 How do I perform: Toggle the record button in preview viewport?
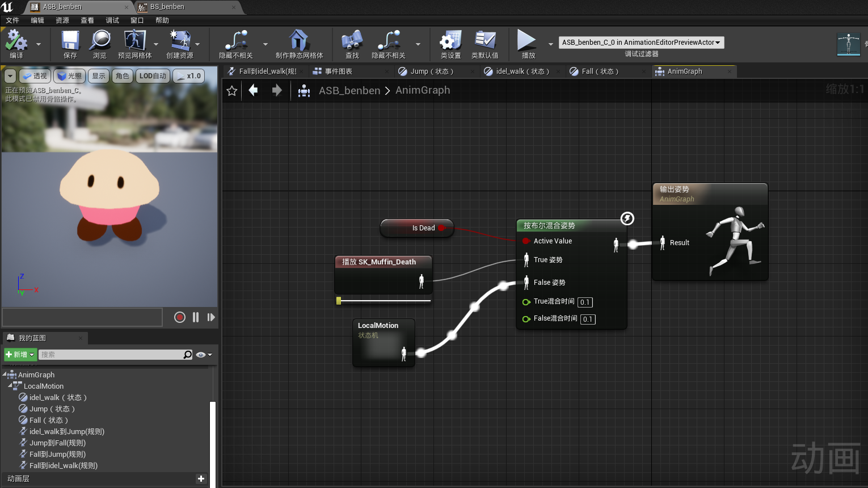tap(180, 317)
